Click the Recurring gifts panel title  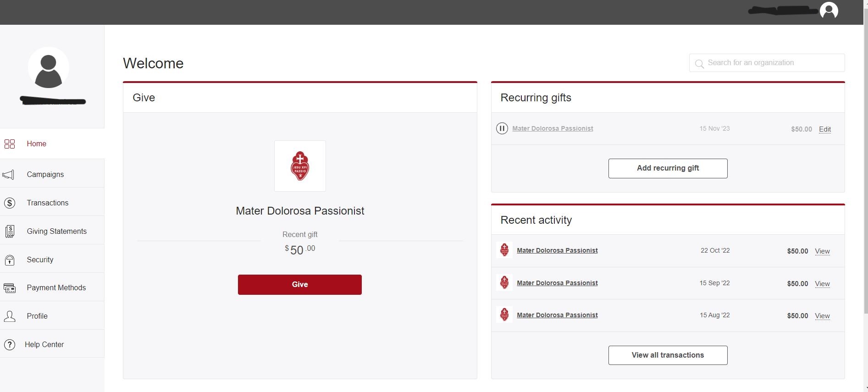[x=536, y=98]
